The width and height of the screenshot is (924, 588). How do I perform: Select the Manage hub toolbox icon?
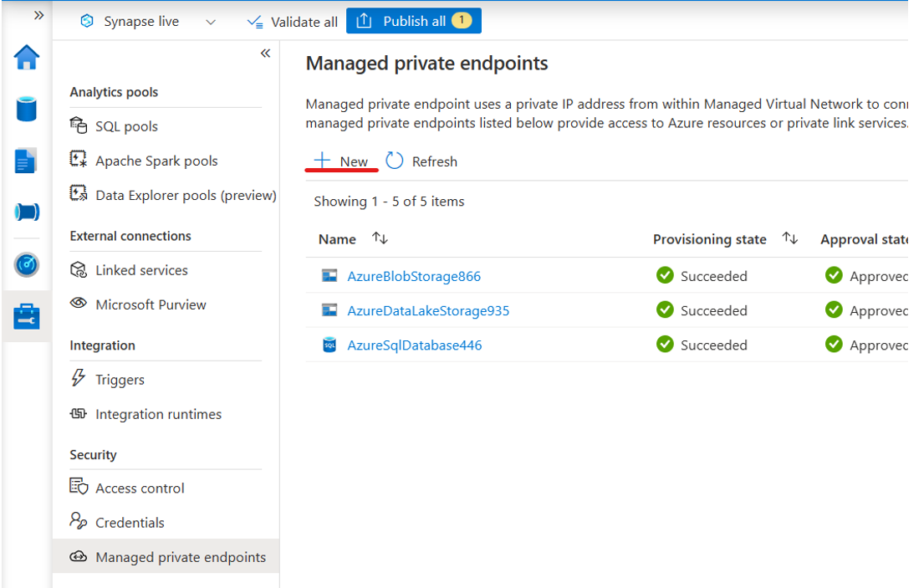tap(26, 315)
